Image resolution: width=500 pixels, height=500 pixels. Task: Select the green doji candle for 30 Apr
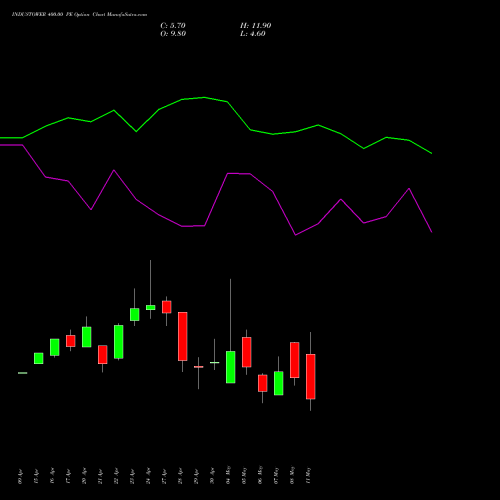[215, 362]
